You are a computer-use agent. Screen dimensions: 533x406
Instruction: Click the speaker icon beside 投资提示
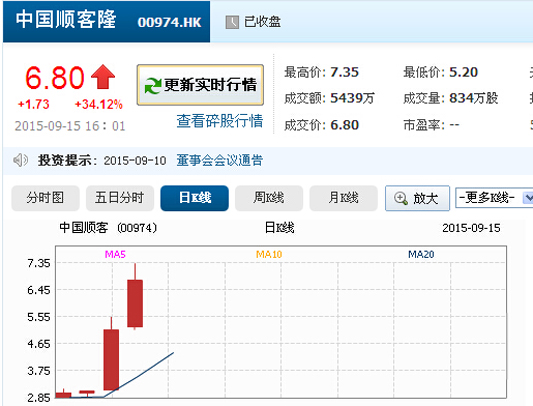point(20,160)
